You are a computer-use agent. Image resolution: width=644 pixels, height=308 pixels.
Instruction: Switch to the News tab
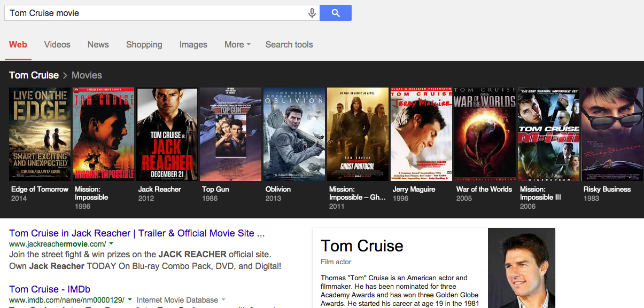pos(98,45)
